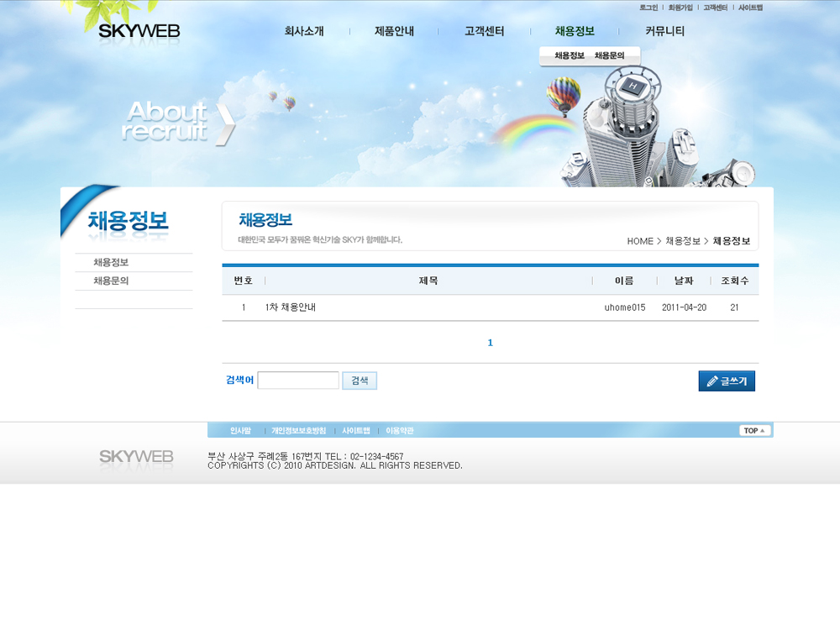Click the SKYWEB logo in the header
The image size is (840, 630).
tap(139, 32)
